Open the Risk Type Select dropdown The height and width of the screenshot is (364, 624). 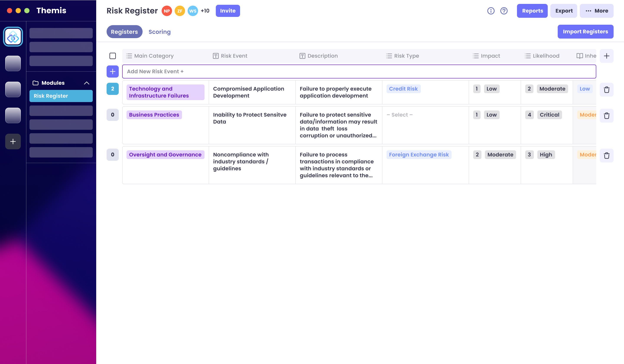point(399,115)
